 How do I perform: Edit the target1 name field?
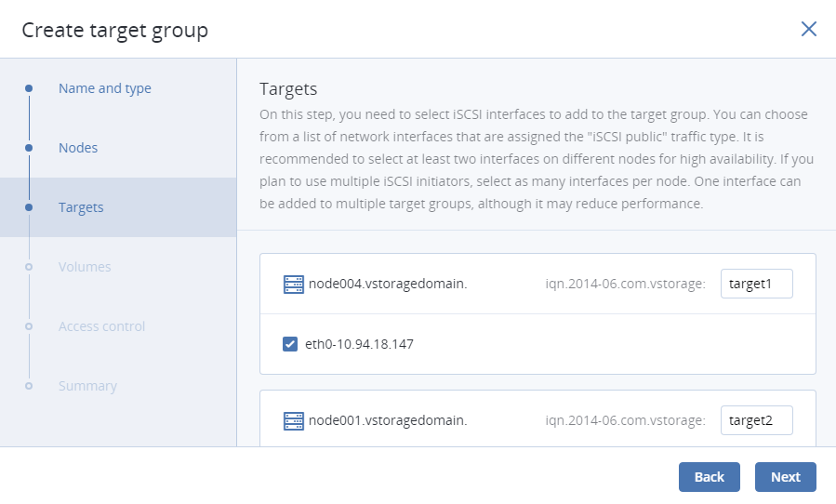pos(756,285)
